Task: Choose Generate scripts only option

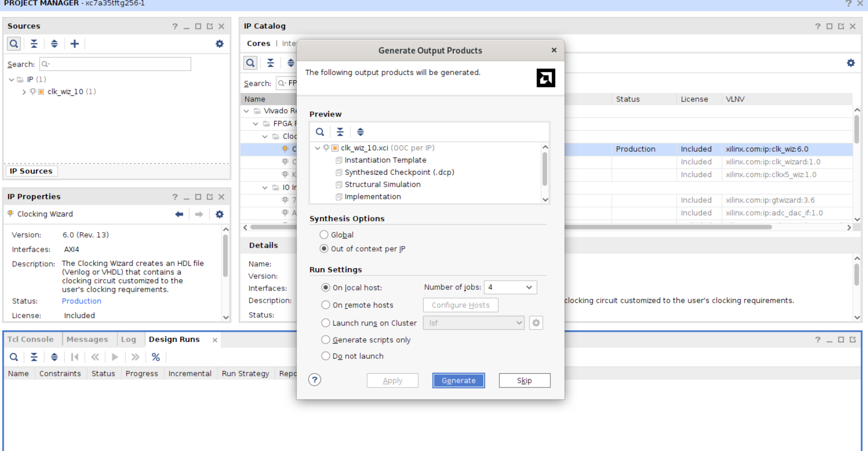Action: pos(325,340)
